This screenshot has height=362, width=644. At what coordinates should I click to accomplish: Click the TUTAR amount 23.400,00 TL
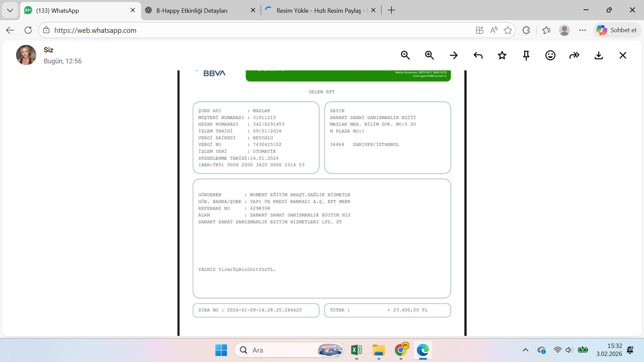(408, 310)
